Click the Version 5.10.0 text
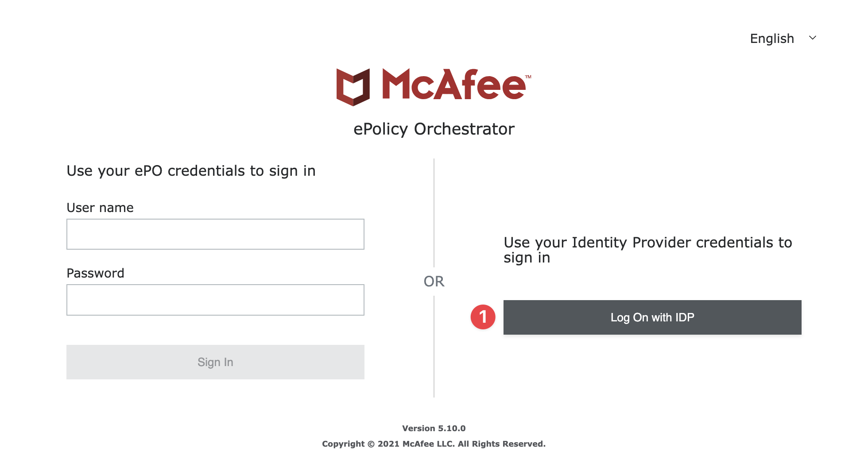The image size is (868, 471). [x=434, y=429]
